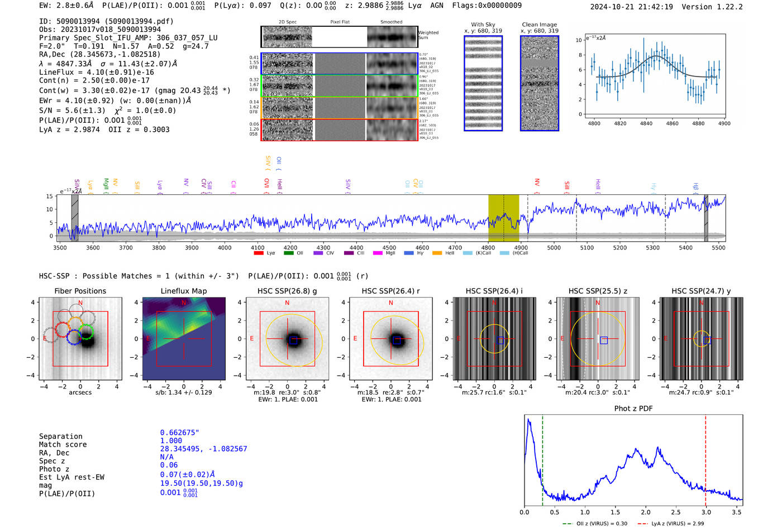The height and width of the screenshot is (532, 782).
Task: Select the timestamp 2024-10-21 21:42:19
Action: (x=632, y=7)
